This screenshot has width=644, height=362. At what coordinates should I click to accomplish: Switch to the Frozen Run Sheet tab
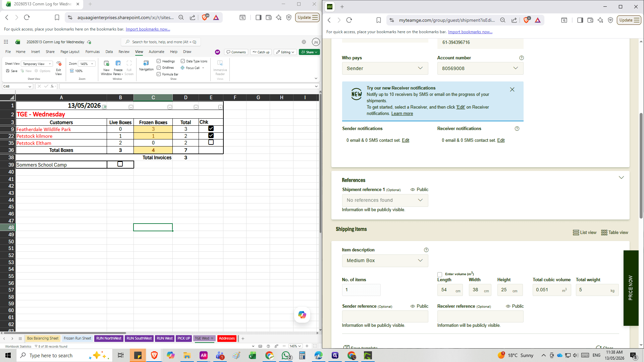pyautogui.click(x=77, y=339)
